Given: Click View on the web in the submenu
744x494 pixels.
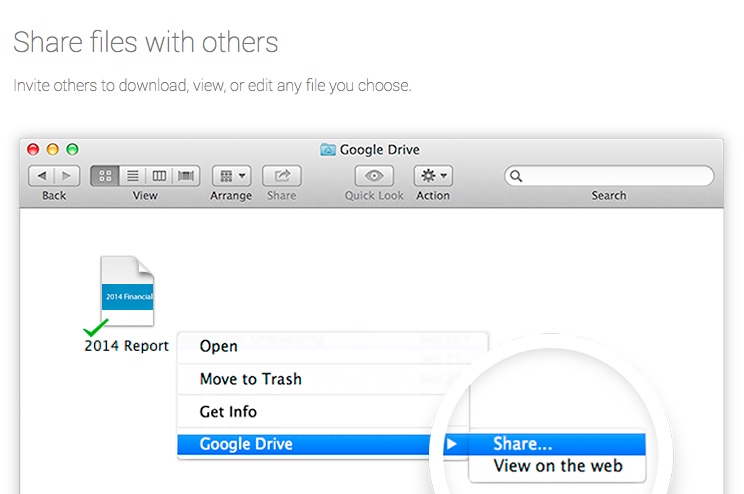Looking at the screenshot, I should (557, 466).
